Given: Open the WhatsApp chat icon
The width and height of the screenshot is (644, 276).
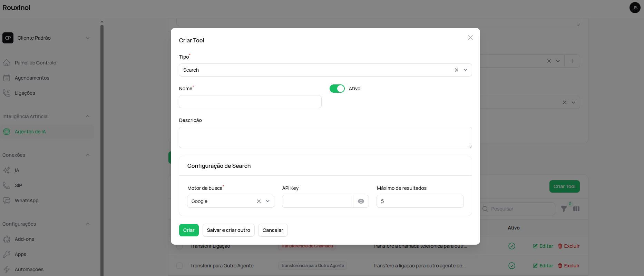Looking at the screenshot, I should click(7, 201).
